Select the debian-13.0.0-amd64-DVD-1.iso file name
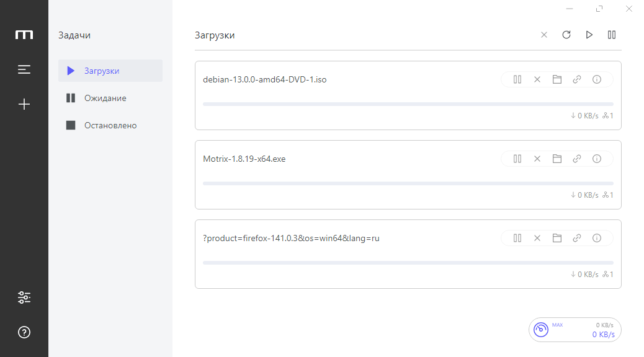Viewport: 644px width, 357px height. (x=265, y=79)
